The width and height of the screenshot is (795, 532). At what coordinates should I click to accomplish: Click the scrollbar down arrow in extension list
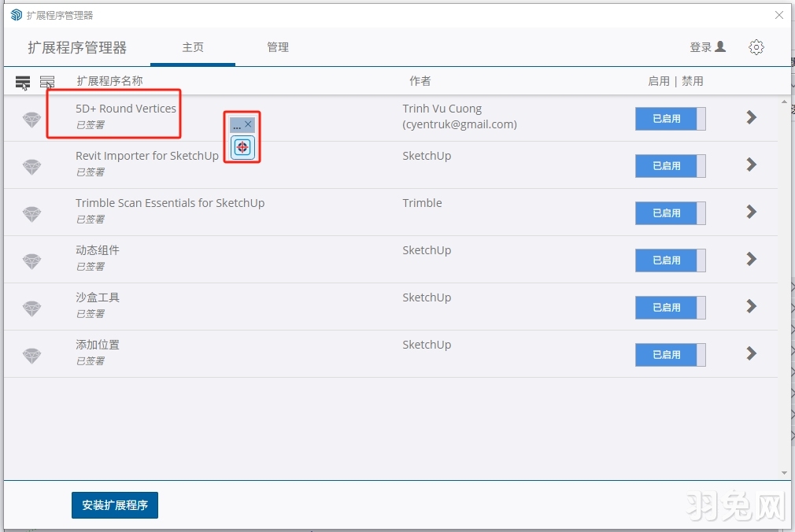pyautogui.click(x=784, y=473)
